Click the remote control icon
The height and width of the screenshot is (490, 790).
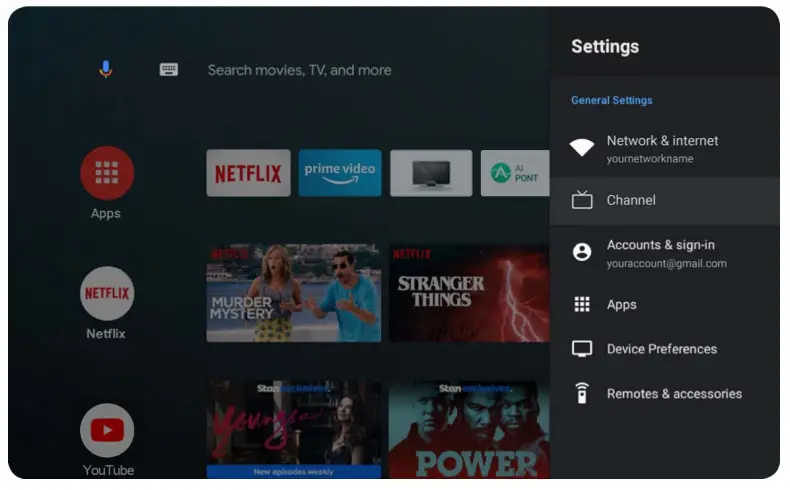click(582, 393)
